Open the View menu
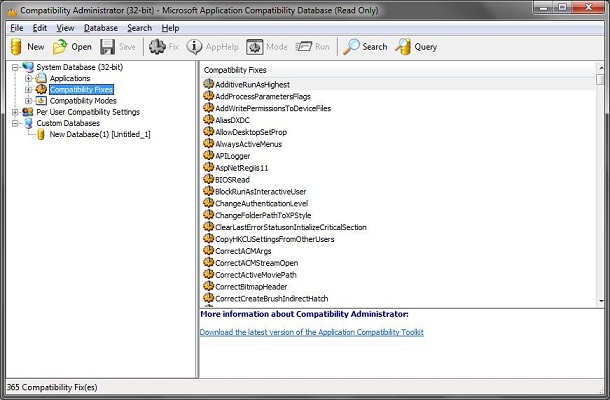 tap(65, 28)
